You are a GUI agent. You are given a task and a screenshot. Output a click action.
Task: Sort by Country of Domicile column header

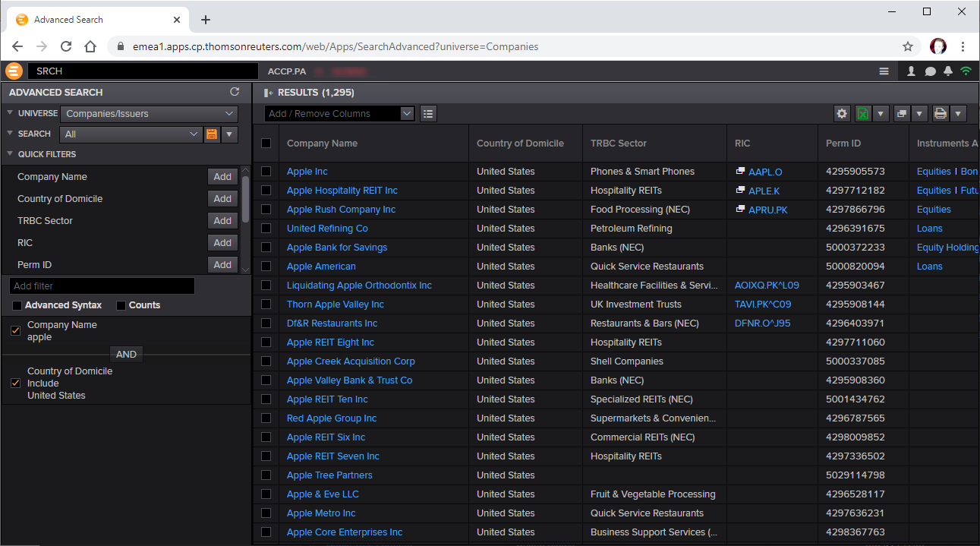[520, 144]
